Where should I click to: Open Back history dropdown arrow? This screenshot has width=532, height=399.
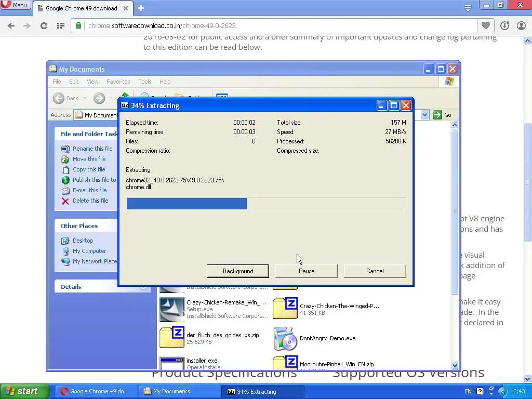click(85, 98)
